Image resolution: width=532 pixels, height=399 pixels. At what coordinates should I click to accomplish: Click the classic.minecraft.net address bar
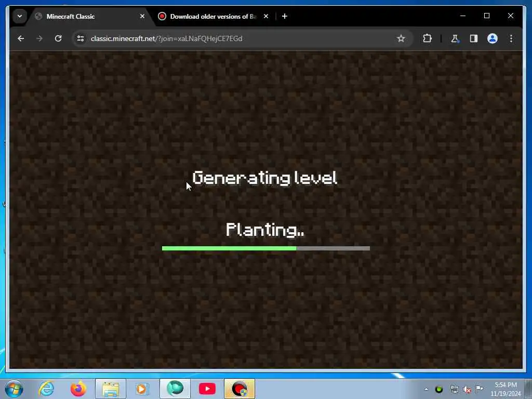(x=237, y=38)
